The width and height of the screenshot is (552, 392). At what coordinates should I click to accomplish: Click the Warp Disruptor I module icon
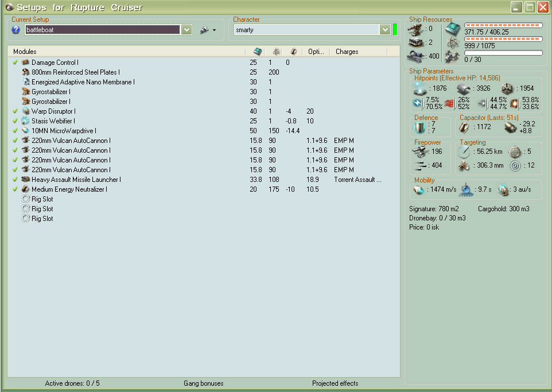(x=25, y=111)
